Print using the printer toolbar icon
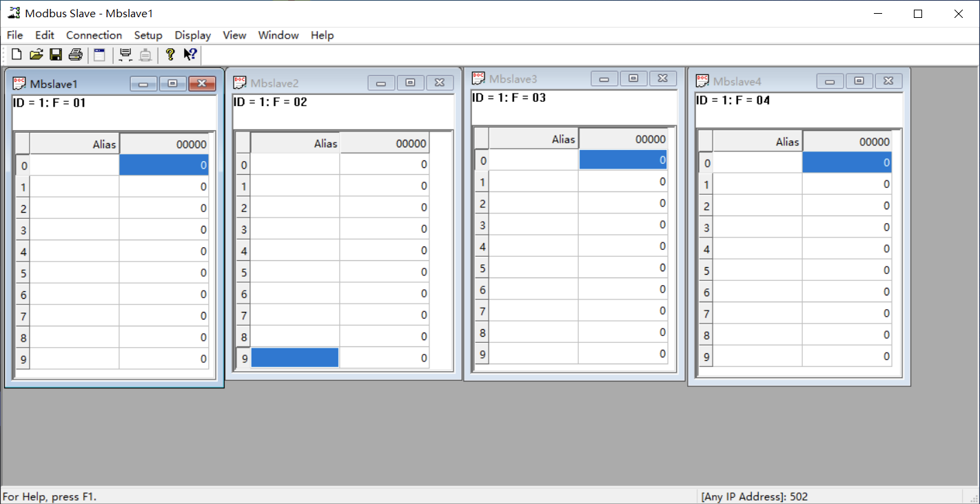The width and height of the screenshot is (980, 504). point(76,54)
